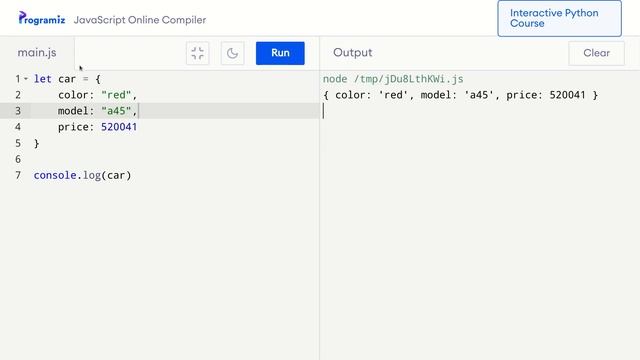Clear the output panel
Image resolution: width=640 pixels, height=360 pixels.
point(596,53)
